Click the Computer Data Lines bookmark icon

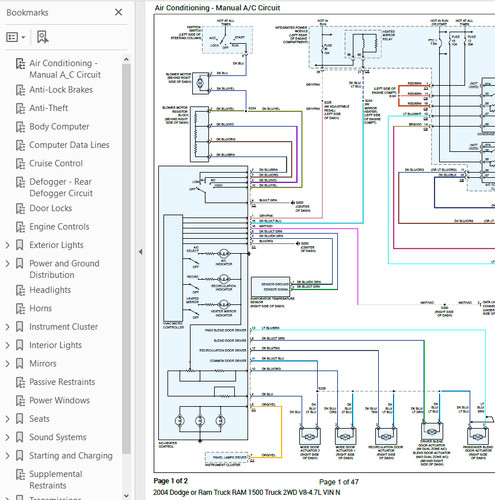20,145
